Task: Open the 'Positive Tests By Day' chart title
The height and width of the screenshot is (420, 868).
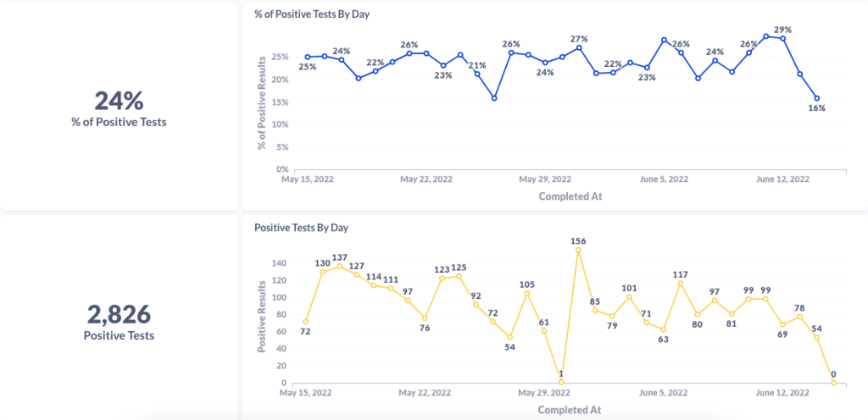Action: [x=301, y=228]
